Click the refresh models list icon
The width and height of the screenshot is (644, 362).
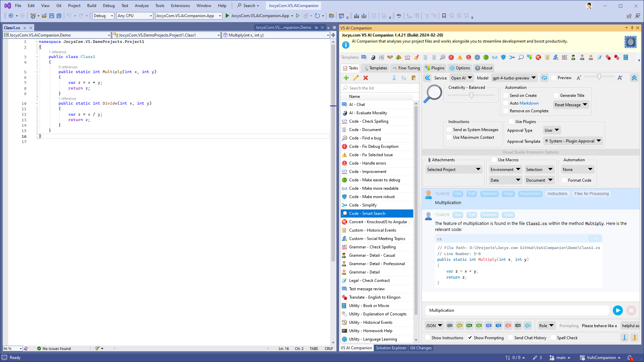[x=544, y=78]
